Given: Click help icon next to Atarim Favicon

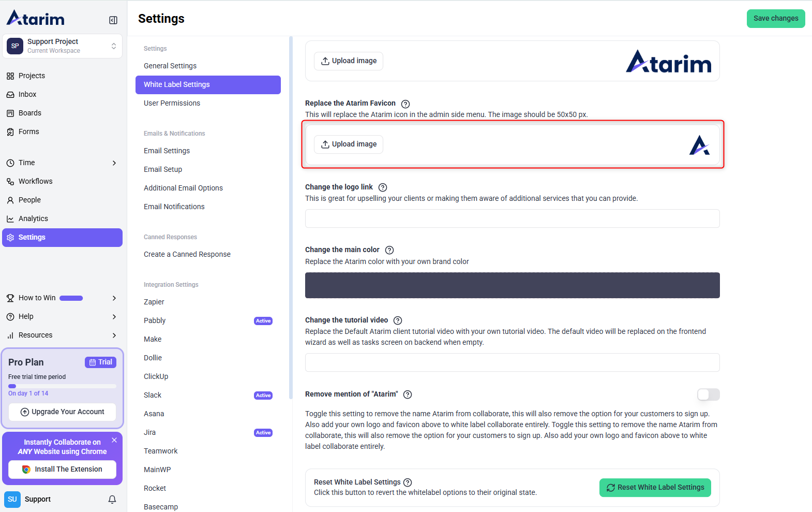Looking at the screenshot, I should pos(405,104).
